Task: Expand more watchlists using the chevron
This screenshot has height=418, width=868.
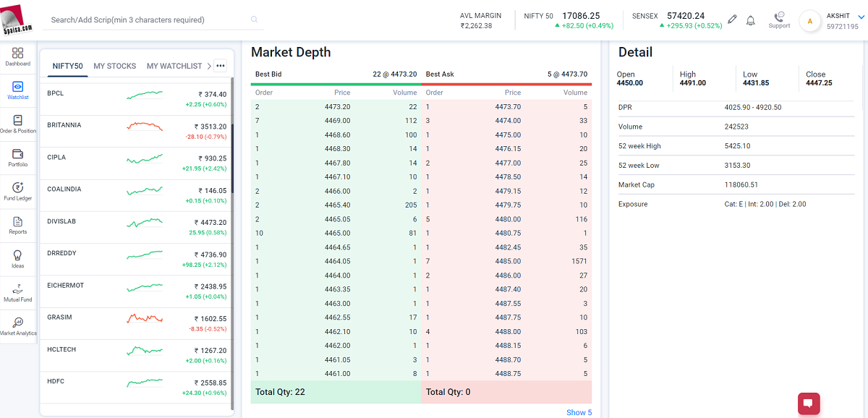Action: tap(210, 65)
